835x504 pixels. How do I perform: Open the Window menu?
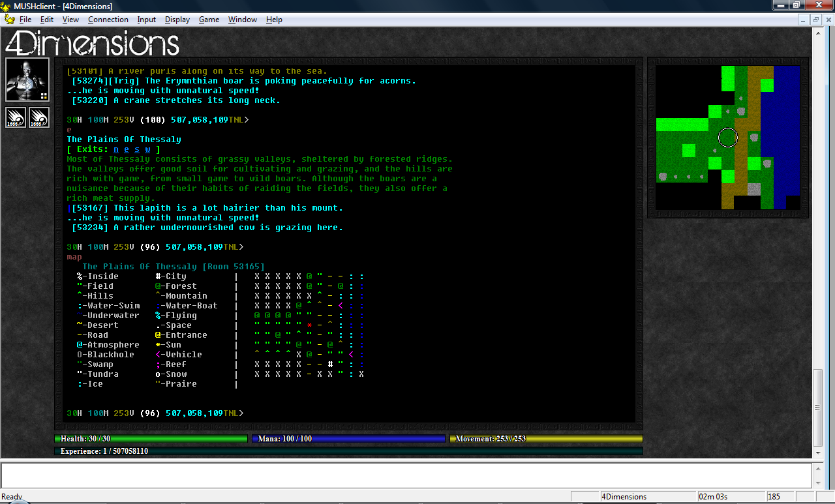pos(243,20)
